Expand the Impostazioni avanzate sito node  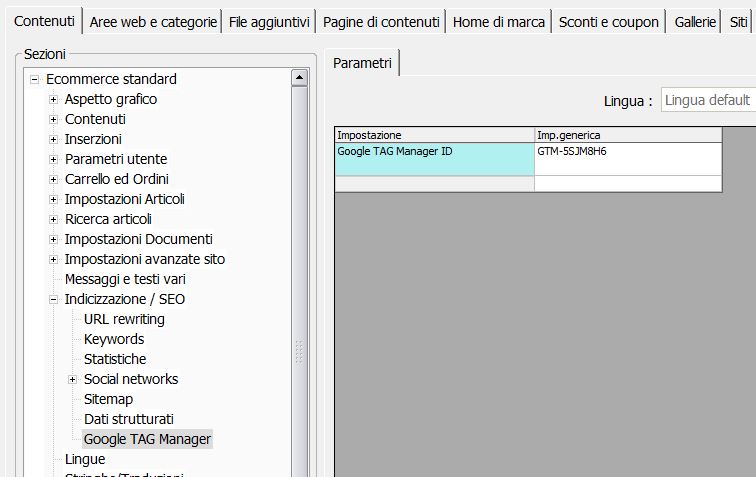pos(54,260)
